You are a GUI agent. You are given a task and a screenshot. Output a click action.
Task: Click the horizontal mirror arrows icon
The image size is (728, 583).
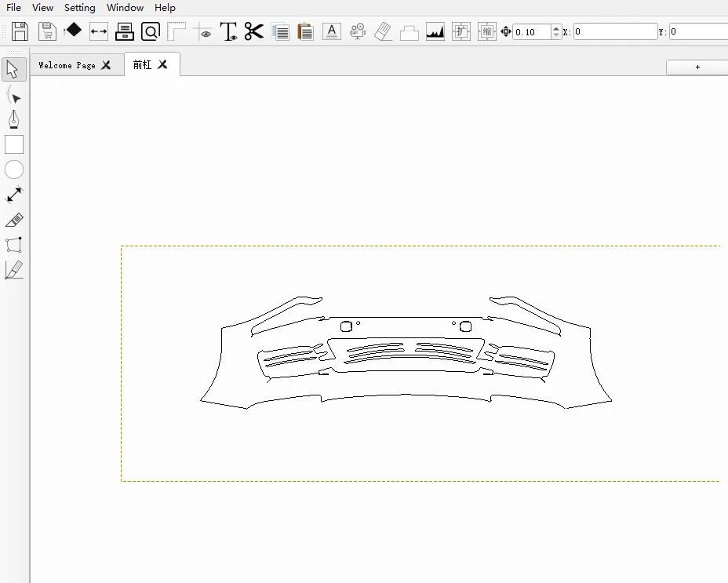pos(99,31)
